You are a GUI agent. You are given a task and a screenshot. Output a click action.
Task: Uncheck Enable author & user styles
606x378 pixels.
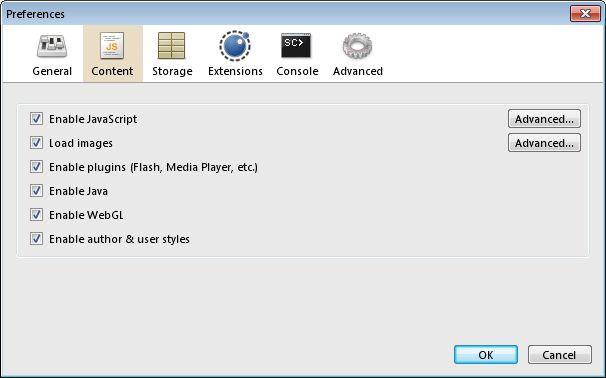coord(36,238)
